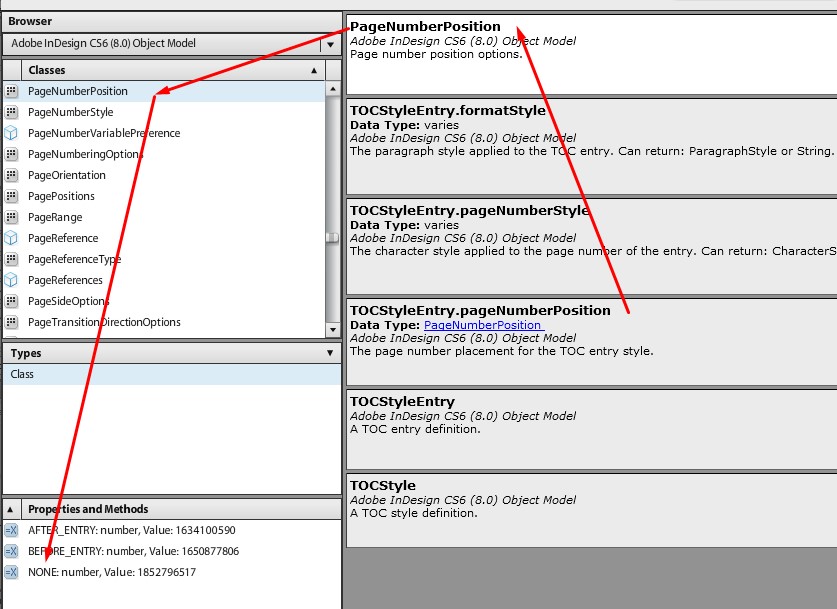
Task: Click the cube icon beside PageReference
Action: tap(11, 238)
